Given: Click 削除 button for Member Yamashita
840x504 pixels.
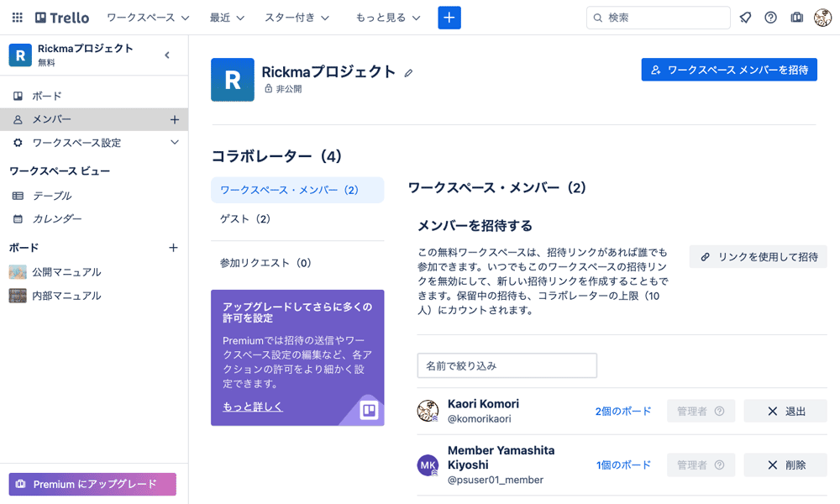Looking at the screenshot, I should [785, 465].
